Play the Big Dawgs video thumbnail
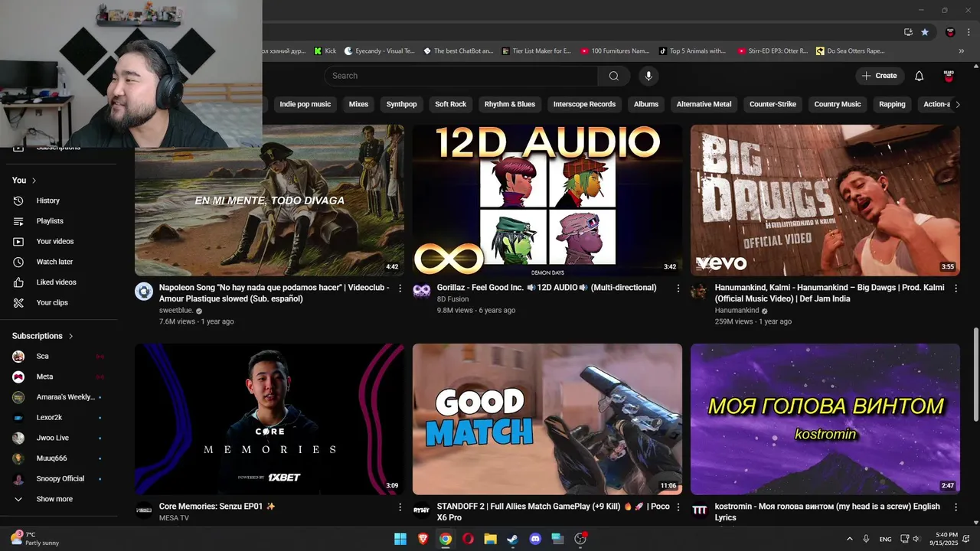 pyautogui.click(x=825, y=201)
